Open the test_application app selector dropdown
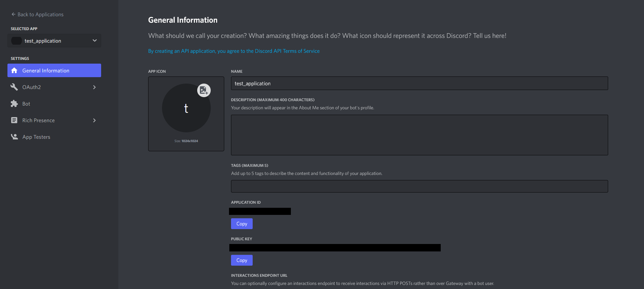Viewport: 644px width, 289px height. point(54,41)
